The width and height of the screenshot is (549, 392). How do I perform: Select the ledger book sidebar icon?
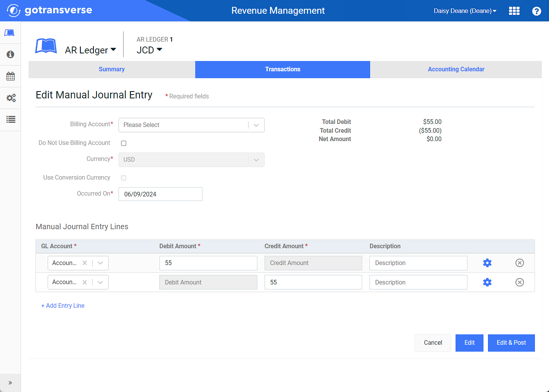tap(10, 33)
